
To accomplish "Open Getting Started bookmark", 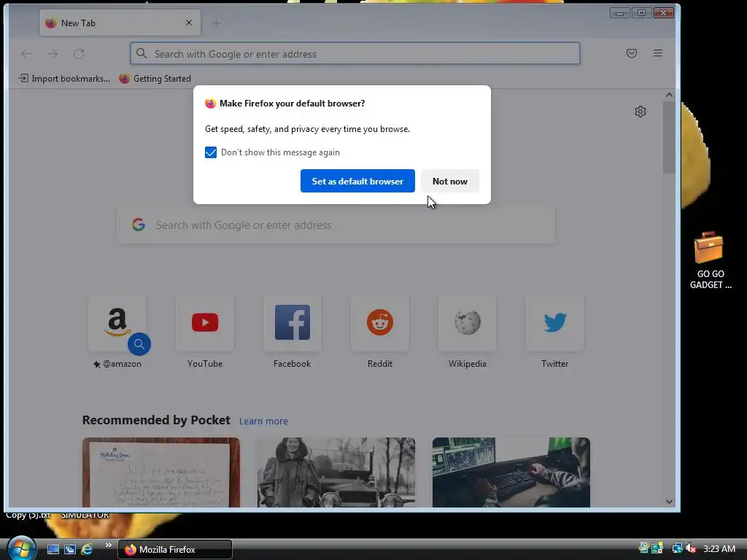I will tap(155, 79).
